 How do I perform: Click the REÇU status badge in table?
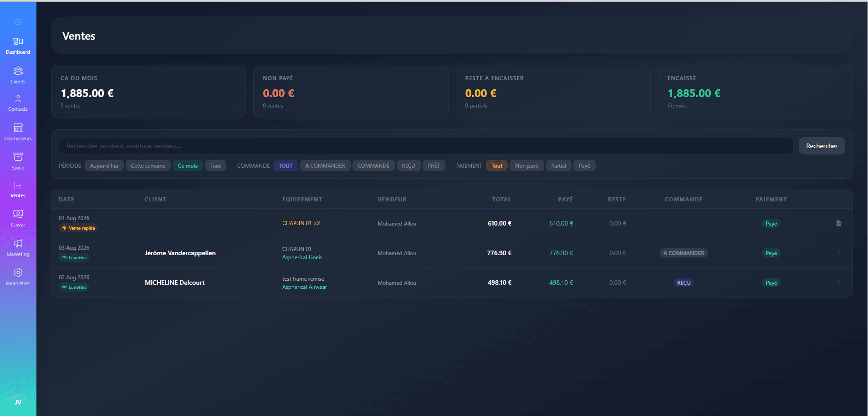(x=684, y=282)
